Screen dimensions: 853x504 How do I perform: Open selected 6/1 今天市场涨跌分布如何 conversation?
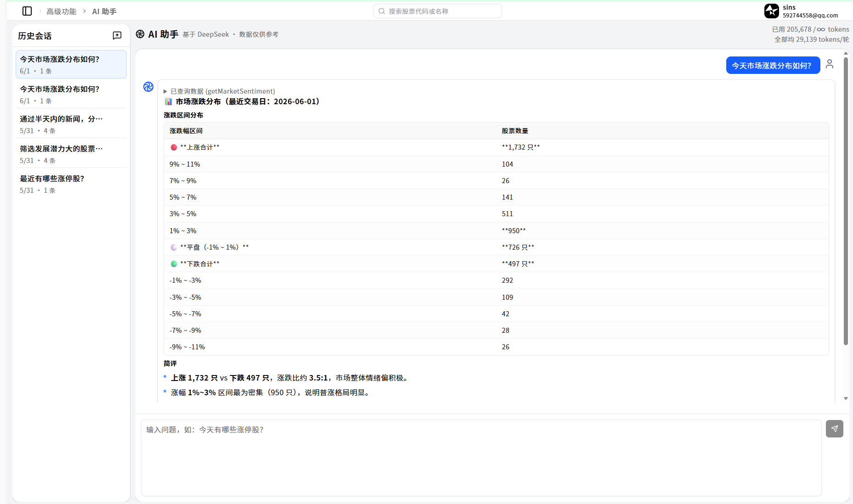[71, 64]
